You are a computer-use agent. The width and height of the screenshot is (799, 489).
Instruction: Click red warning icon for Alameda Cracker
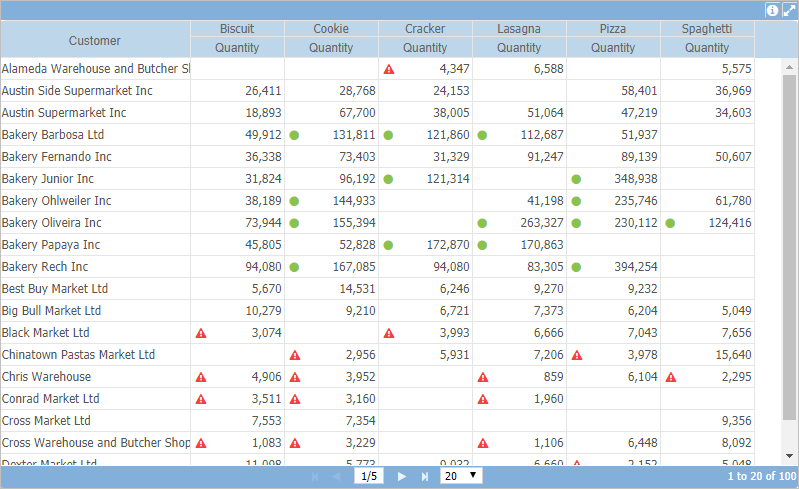(x=389, y=69)
